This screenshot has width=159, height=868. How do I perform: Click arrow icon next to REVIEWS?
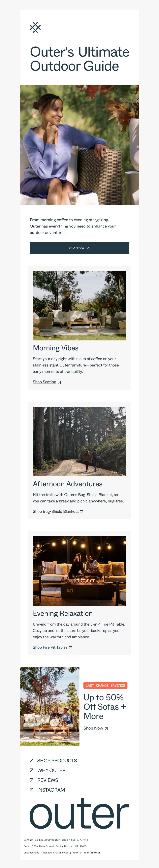tap(32, 780)
